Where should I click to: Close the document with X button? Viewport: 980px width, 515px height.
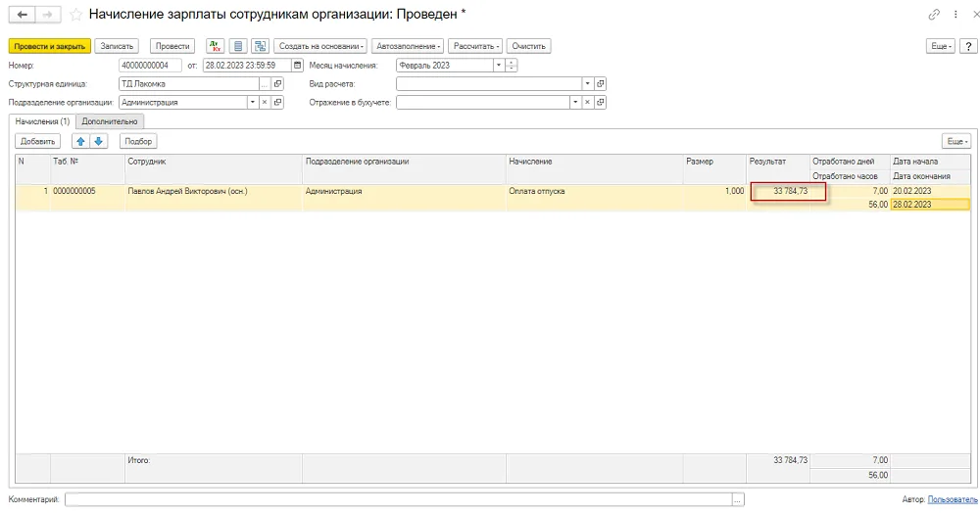coord(976,15)
